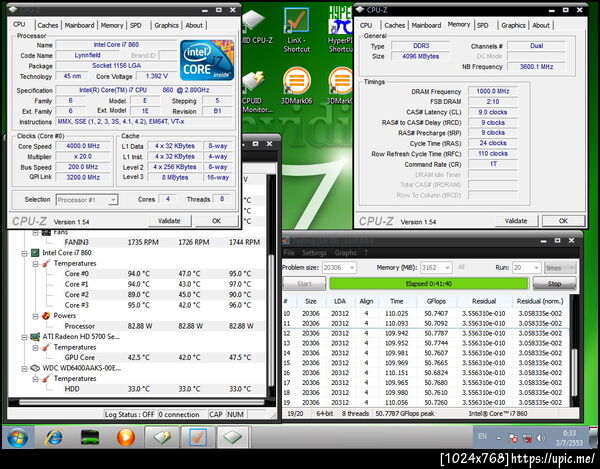Click thermometer icon beside Temperatures under Intel Core i7 860
This screenshot has height=469, width=600.
point(46,264)
